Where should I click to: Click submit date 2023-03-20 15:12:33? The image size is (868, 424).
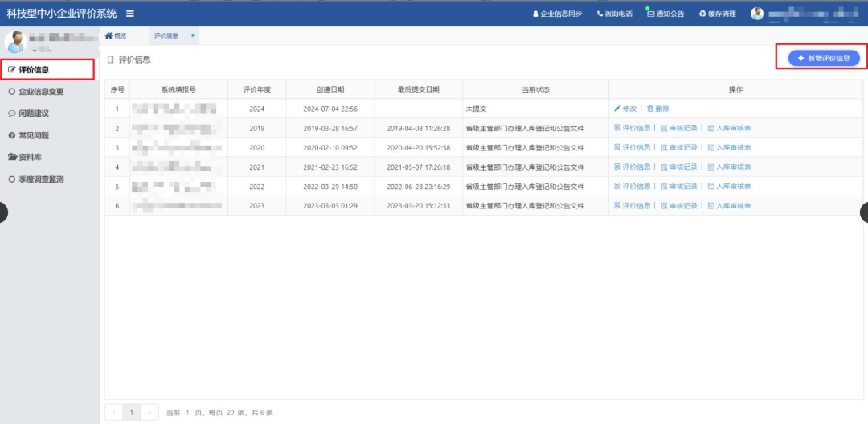pos(419,206)
